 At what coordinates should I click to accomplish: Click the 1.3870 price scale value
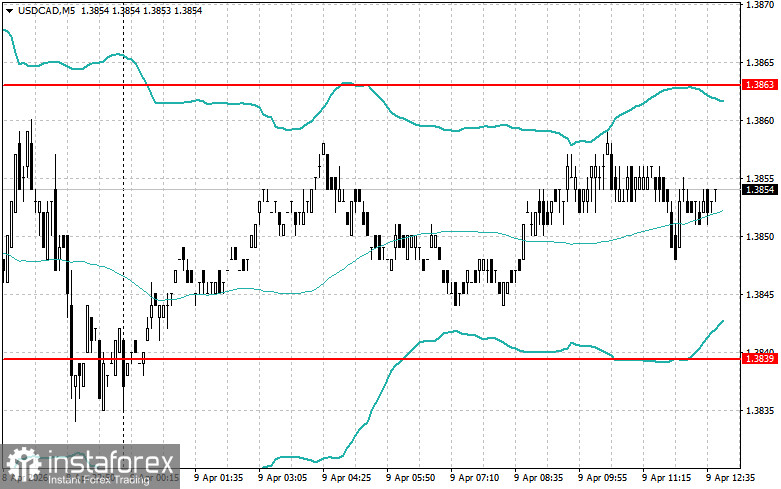[760, 4]
